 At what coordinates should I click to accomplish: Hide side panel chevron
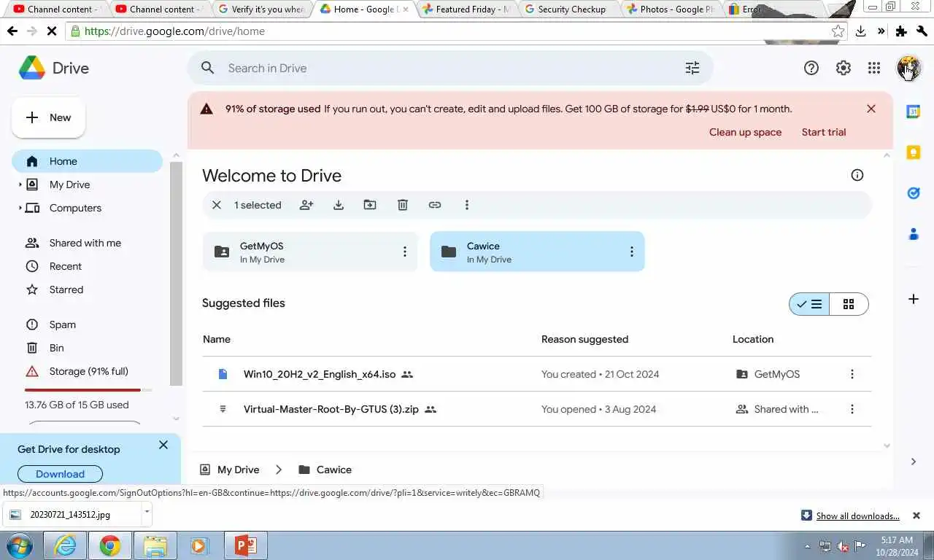pos(913,462)
